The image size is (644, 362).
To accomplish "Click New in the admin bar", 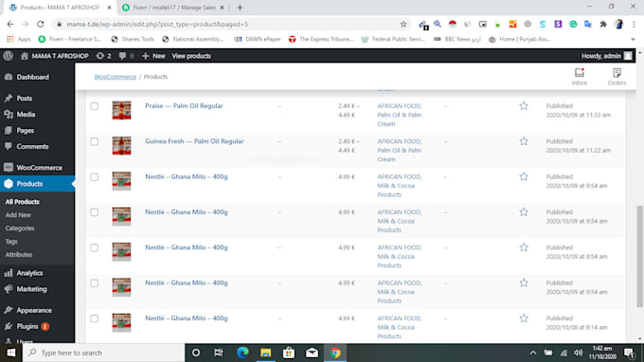I will [x=153, y=56].
